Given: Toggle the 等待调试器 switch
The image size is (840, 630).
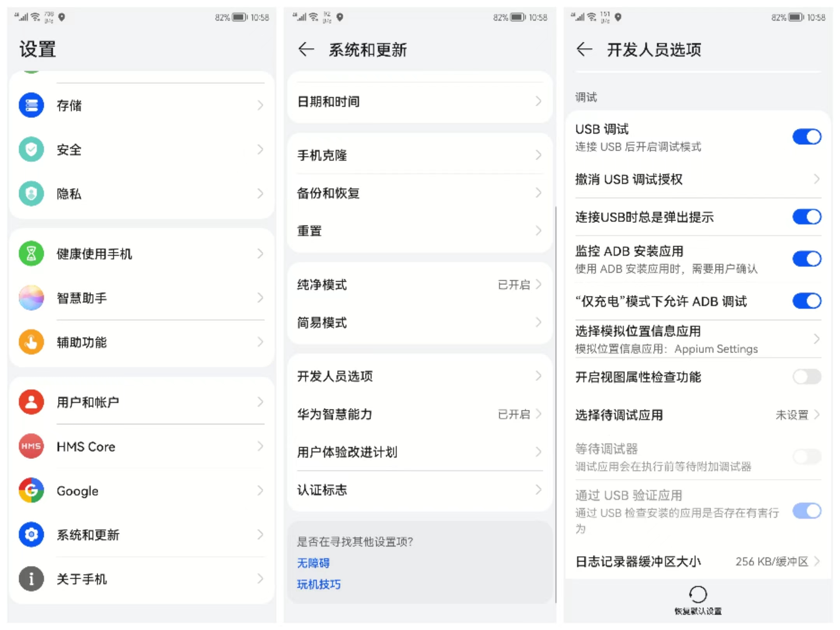Looking at the screenshot, I should pos(807,457).
